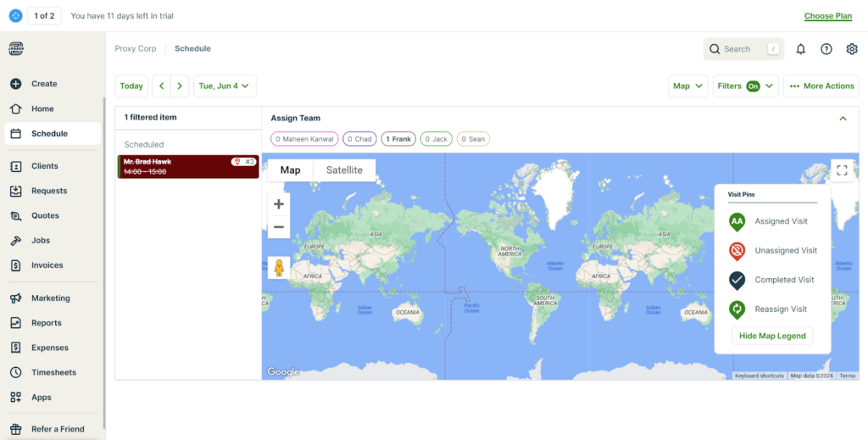This screenshot has height=440, width=868.
Task: Enter fullscreen map view
Action: click(842, 170)
